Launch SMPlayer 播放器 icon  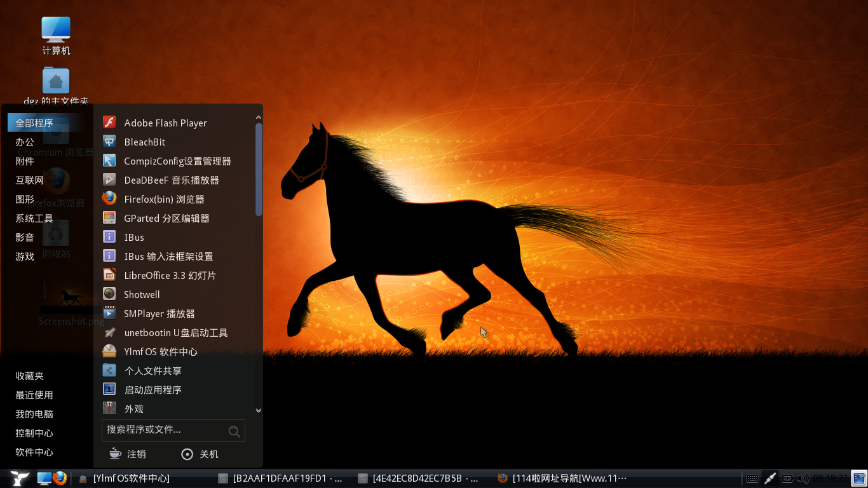[109, 313]
